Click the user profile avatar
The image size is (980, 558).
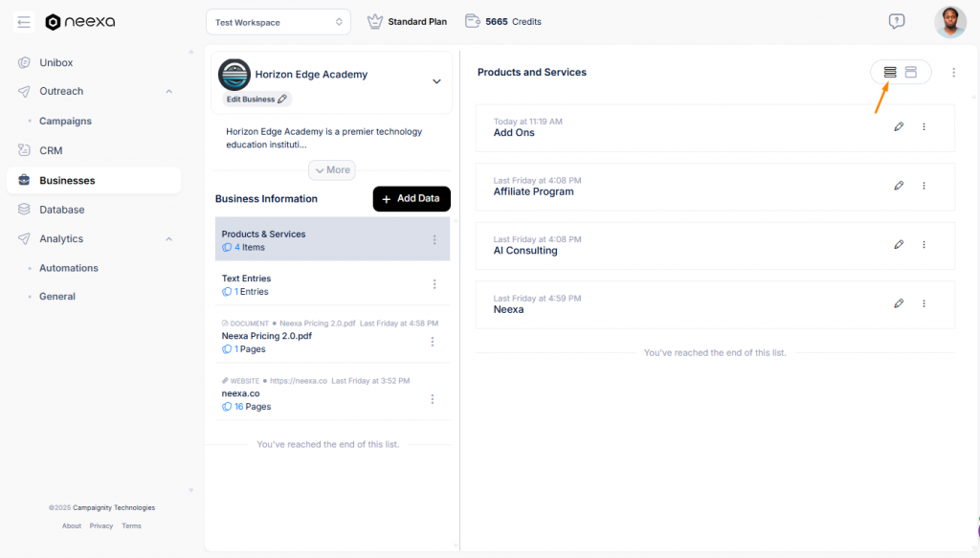(x=949, y=22)
